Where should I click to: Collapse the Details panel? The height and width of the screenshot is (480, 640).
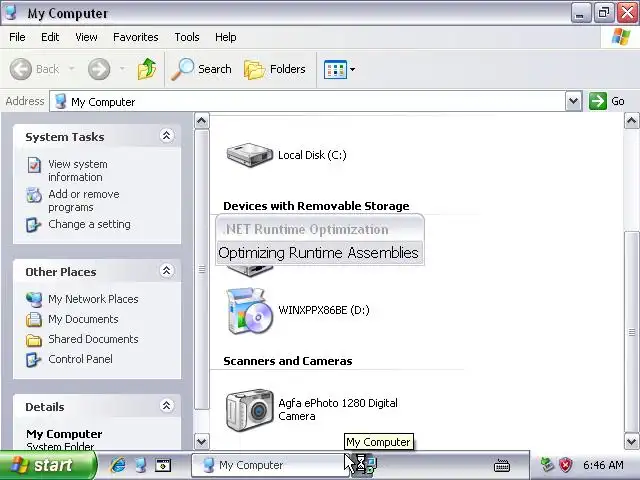click(x=166, y=406)
